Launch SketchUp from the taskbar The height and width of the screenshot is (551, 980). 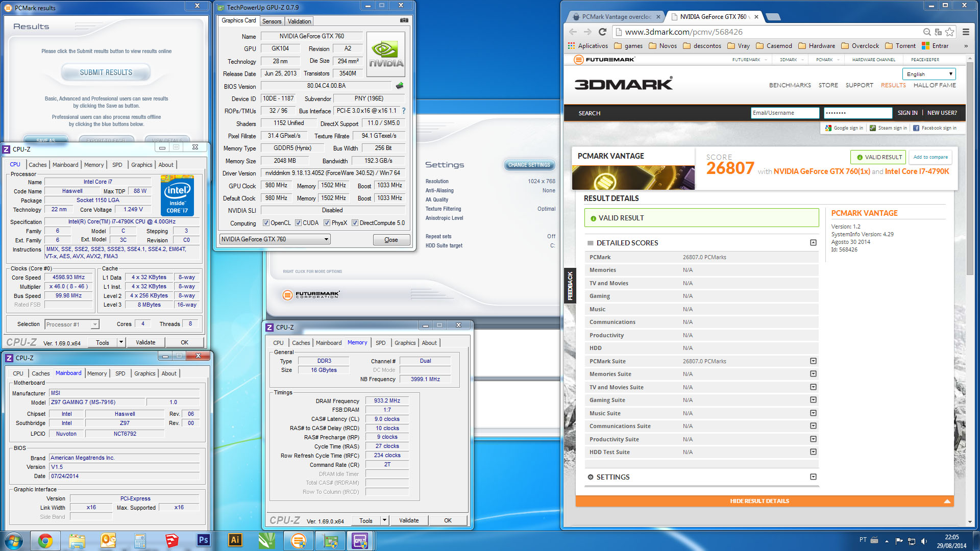(172, 541)
